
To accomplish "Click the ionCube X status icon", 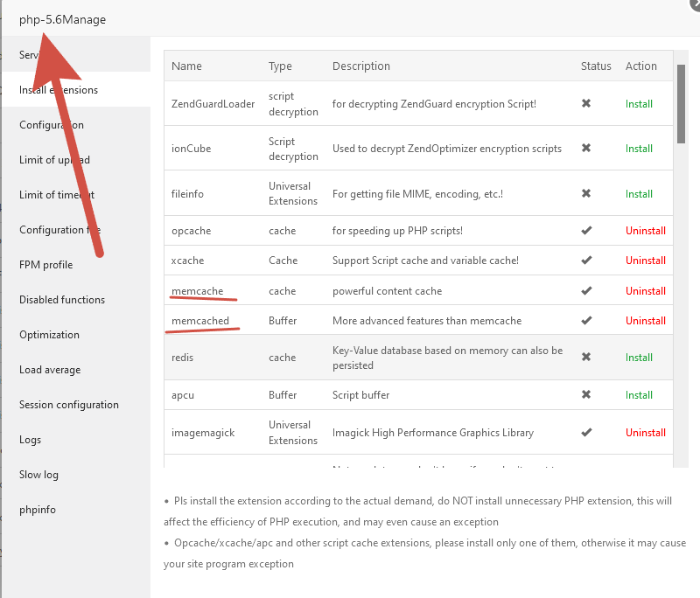I will [x=586, y=149].
